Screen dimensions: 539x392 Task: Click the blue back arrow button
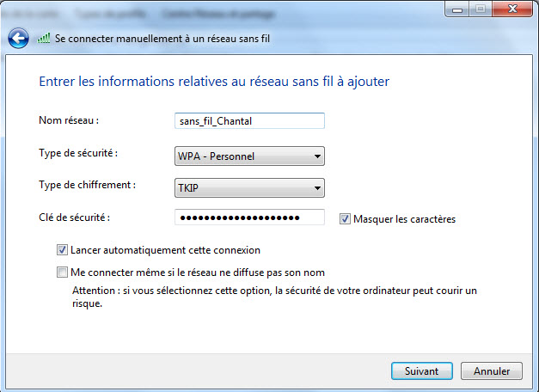[x=18, y=39]
